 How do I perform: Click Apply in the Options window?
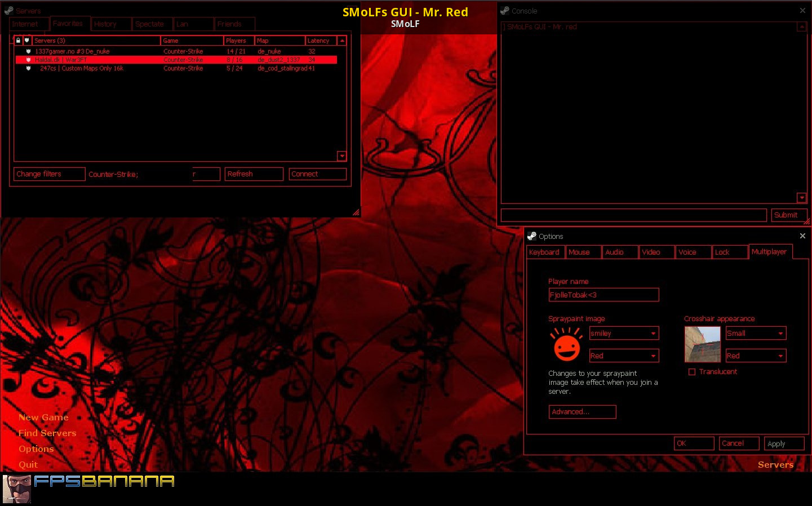[x=784, y=443]
